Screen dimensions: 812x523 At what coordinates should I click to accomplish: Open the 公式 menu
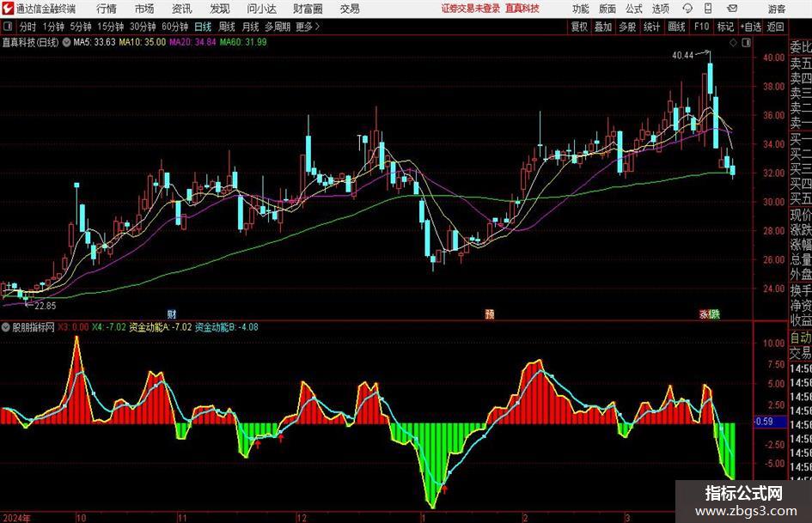[634, 9]
